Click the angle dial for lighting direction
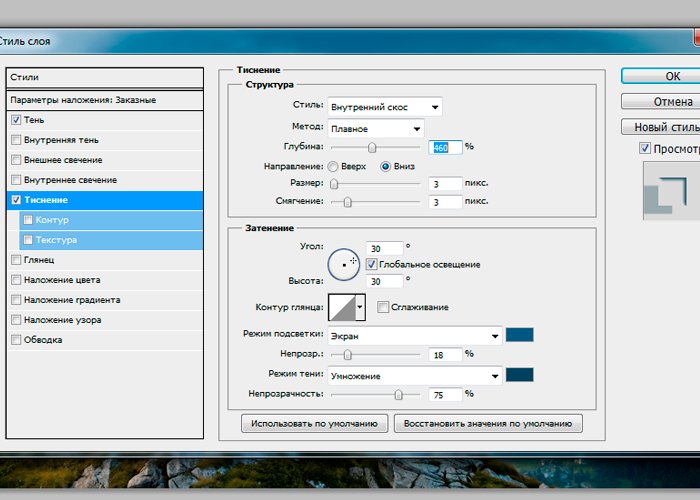This screenshot has height=500, width=700. coord(344,263)
